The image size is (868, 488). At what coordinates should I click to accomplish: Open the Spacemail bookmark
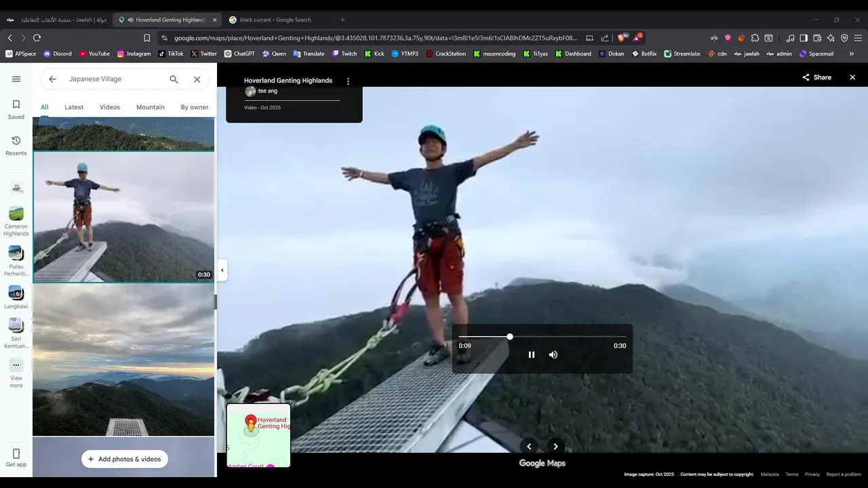tap(816, 54)
